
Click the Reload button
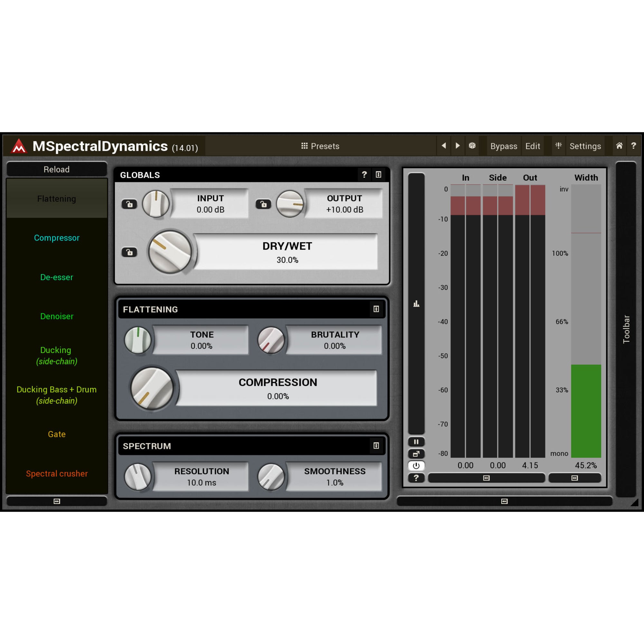click(57, 169)
